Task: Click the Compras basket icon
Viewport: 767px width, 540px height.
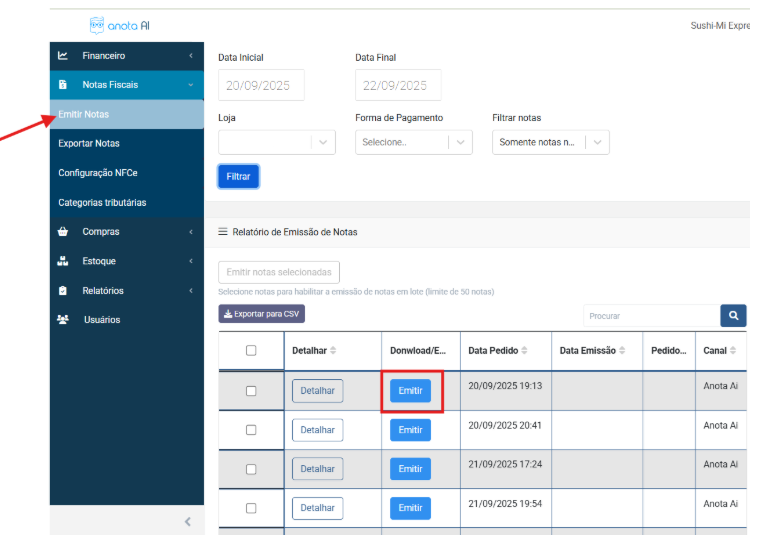Action: (63, 232)
